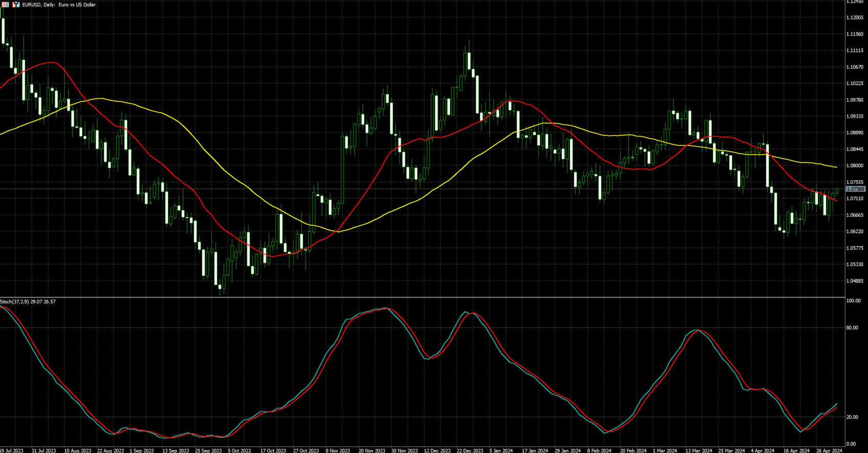This screenshot has width=868, height=453.
Task: Click the 1.09780 price axis value
Action: click(x=855, y=100)
